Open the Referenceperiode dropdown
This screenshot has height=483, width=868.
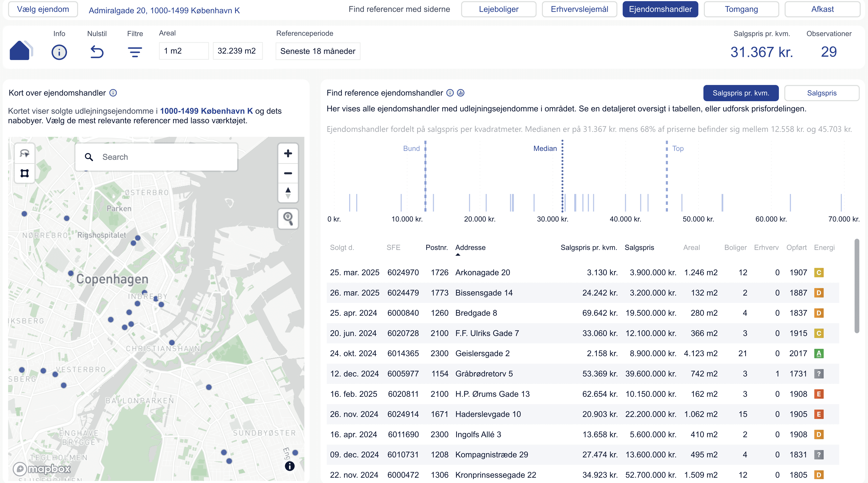318,51
